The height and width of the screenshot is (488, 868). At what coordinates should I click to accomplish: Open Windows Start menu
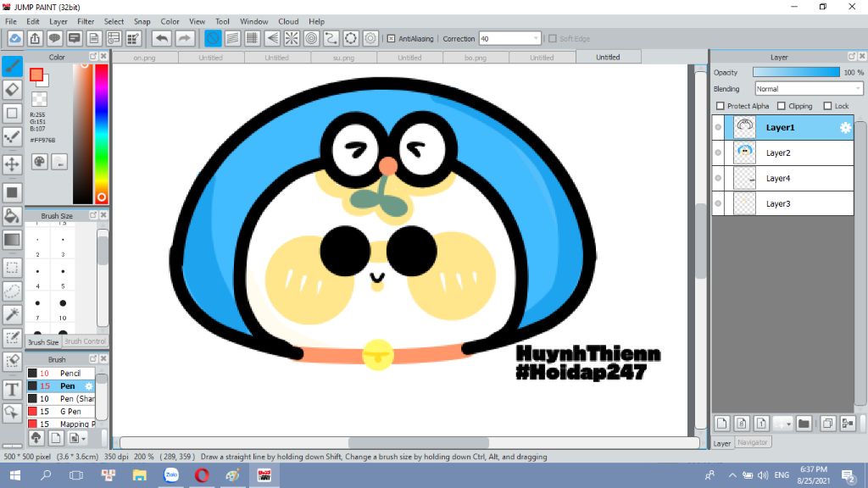click(x=15, y=475)
